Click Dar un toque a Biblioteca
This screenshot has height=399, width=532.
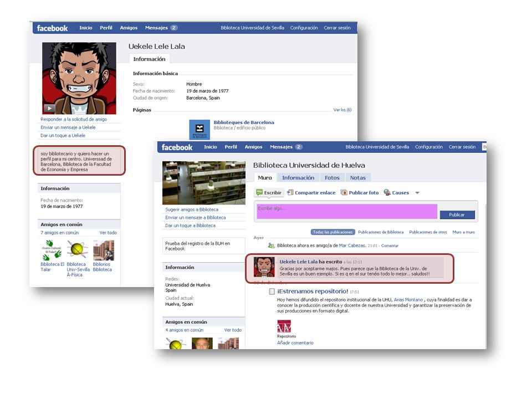tap(190, 226)
